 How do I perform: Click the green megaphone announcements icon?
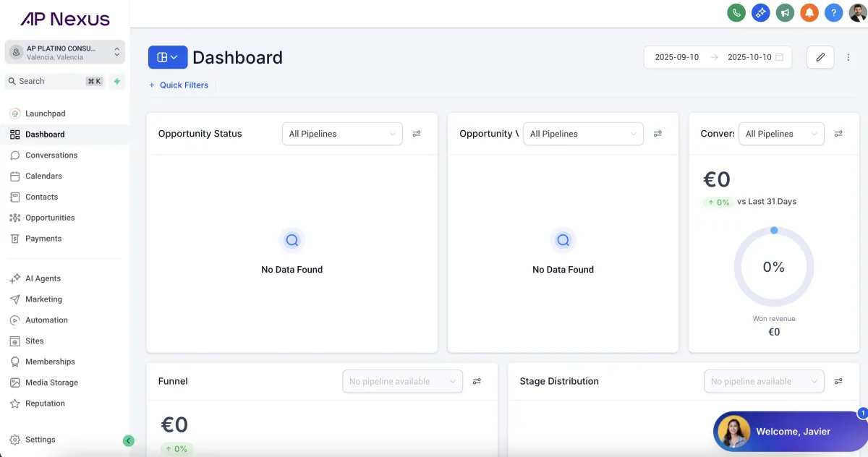tap(785, 12)
